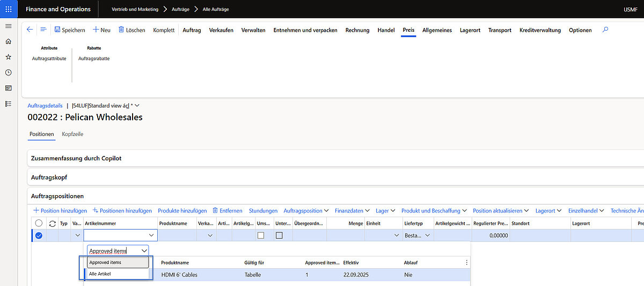This screenshot has width=644, height=286.
Task: Open Workspaces icon in left sidebar
Action: [x=8, y=88]
